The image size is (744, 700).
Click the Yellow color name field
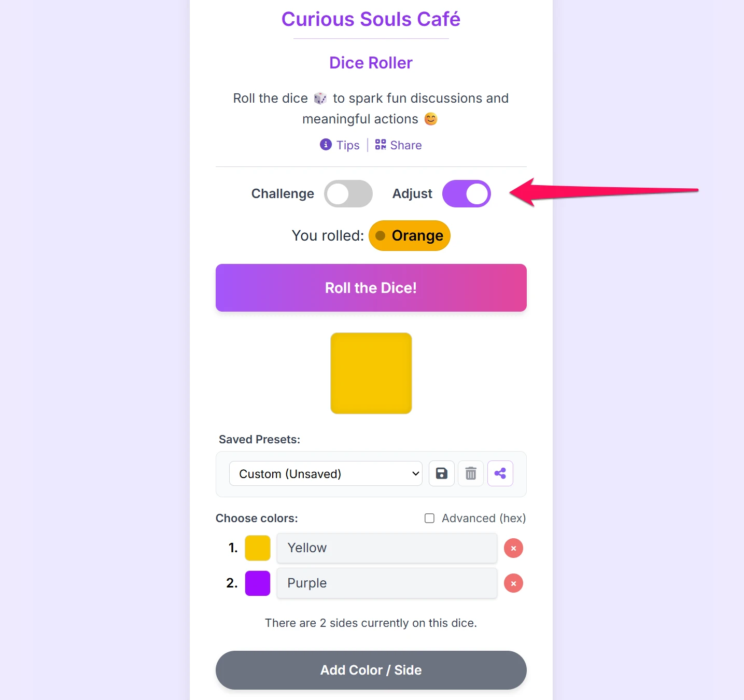pyautogui.click(x=387, y=548)
